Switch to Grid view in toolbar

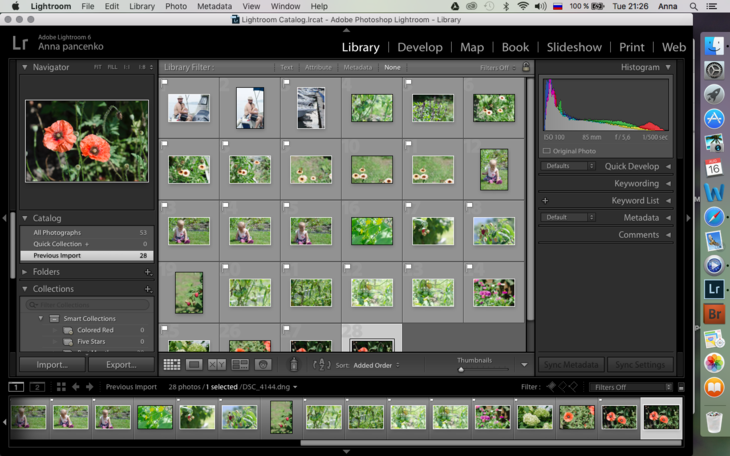(172, 365)
